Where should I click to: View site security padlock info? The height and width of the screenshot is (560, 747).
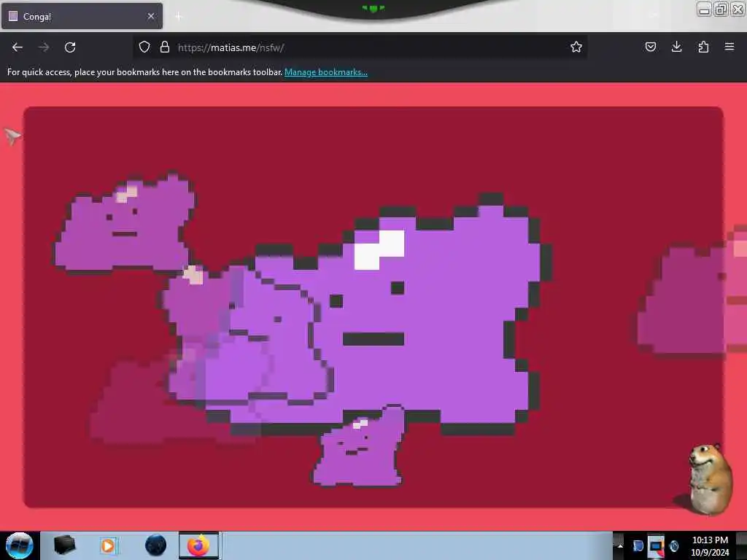[x=165, y=47]
